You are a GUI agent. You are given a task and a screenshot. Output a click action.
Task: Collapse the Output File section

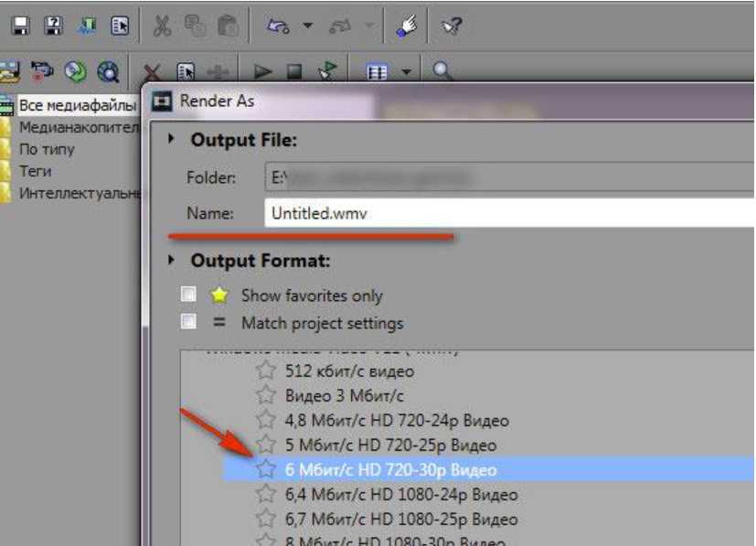pyautogui.click(x=171, y=141)
